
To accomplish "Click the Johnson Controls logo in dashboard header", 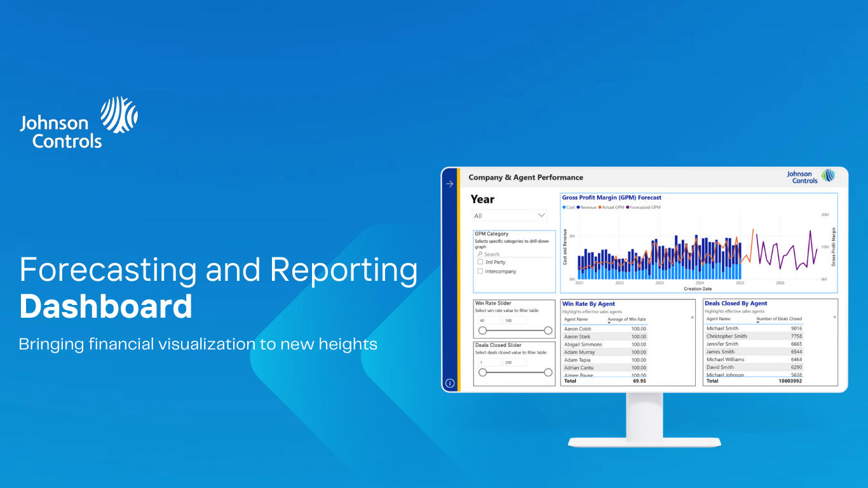I will click(x=810, y=177).
